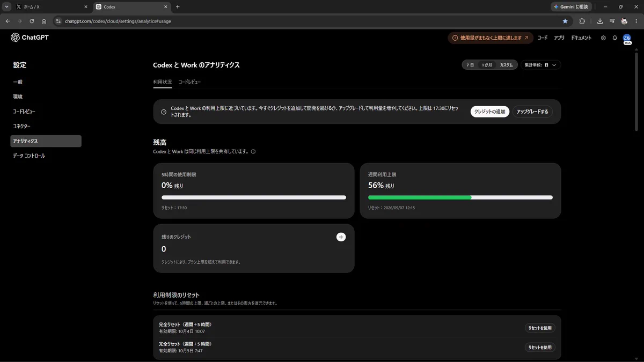Click the 0% 残り value
Viewport: 644px width, 362px height.
pyautogui.click(x=172, y=186)
